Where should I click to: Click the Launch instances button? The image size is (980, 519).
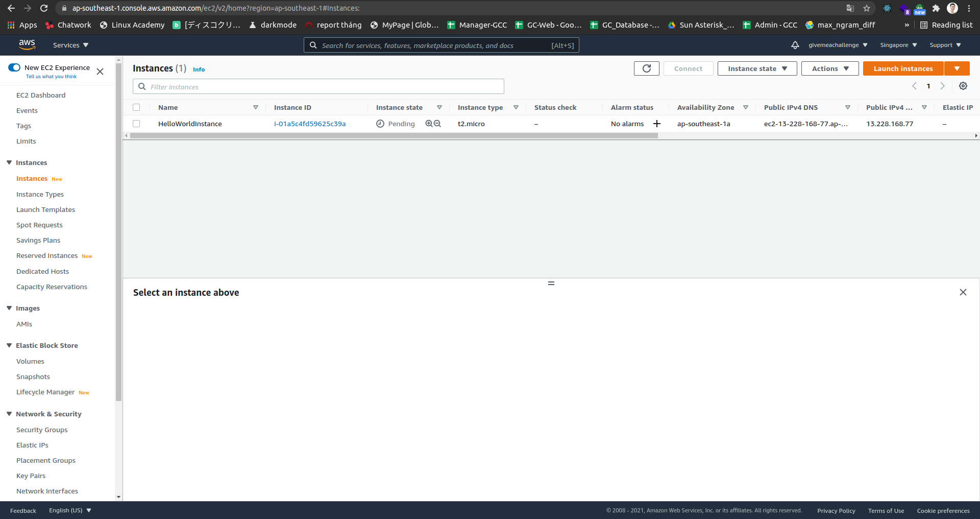tap(902, 68)
